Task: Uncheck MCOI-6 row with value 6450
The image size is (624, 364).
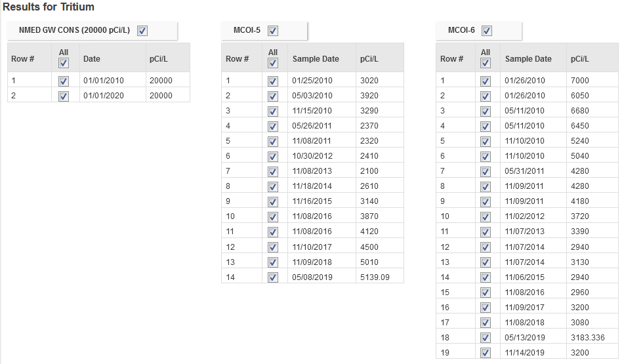Action: click(486, 127)
